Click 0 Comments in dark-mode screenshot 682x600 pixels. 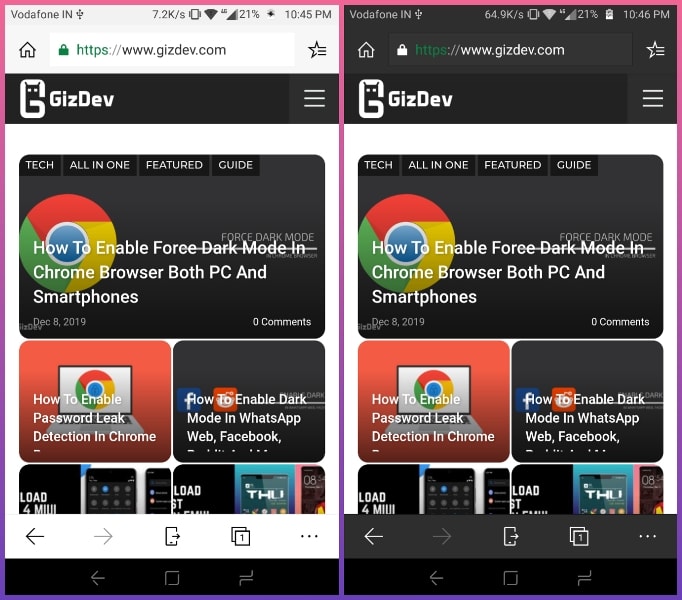620,322
